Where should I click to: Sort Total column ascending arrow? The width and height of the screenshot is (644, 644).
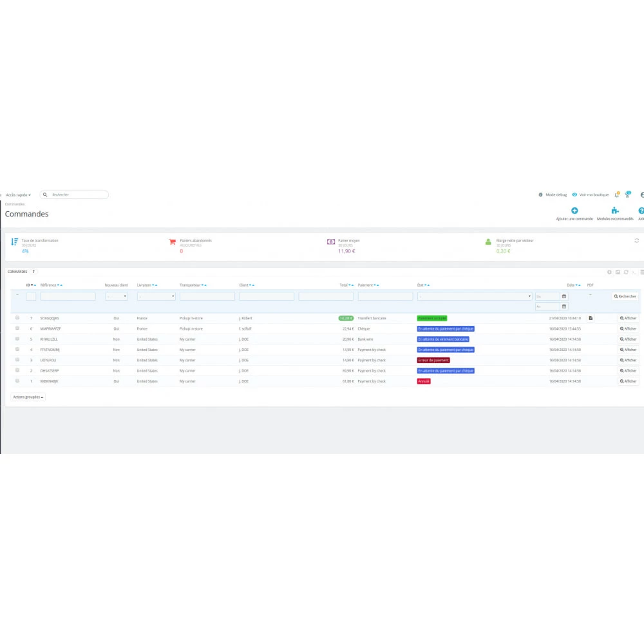[x=352, y=285]
